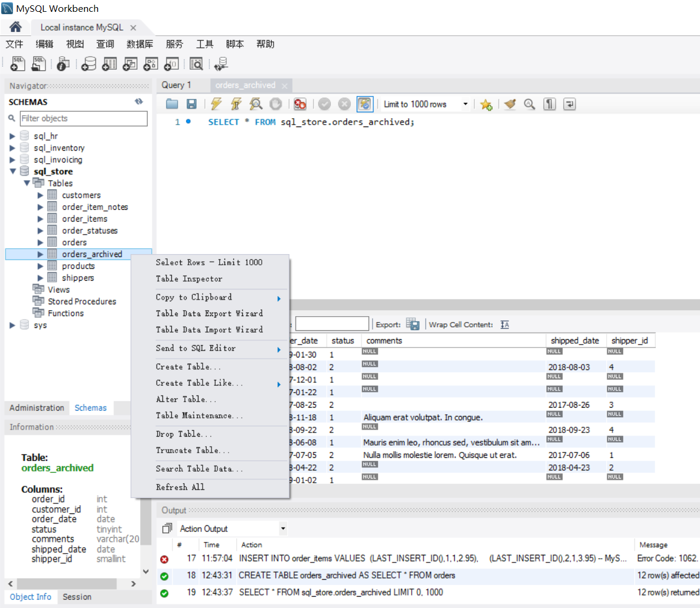
Task: Expand the sql_invoicing schema
Action: pos(12,160)
